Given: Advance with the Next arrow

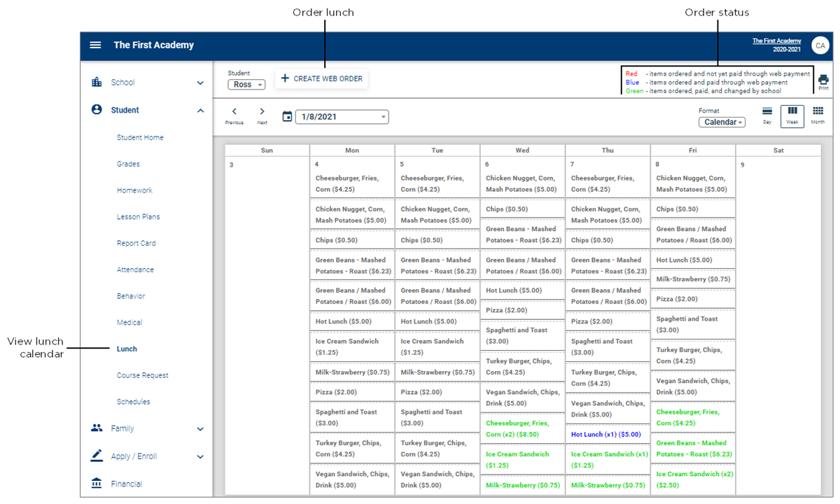Looking at the screenshot, I should (262, 115).
